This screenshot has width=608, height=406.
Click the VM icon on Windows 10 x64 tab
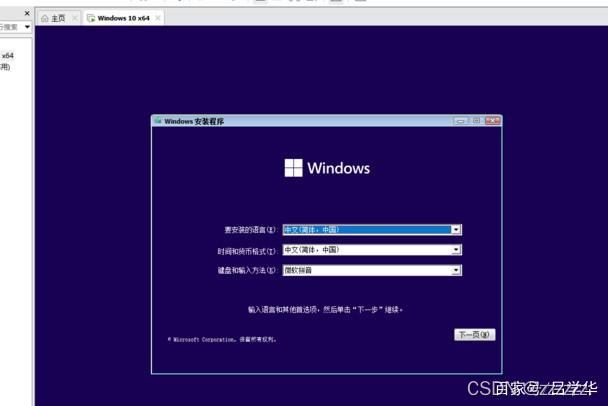(91, 18)
